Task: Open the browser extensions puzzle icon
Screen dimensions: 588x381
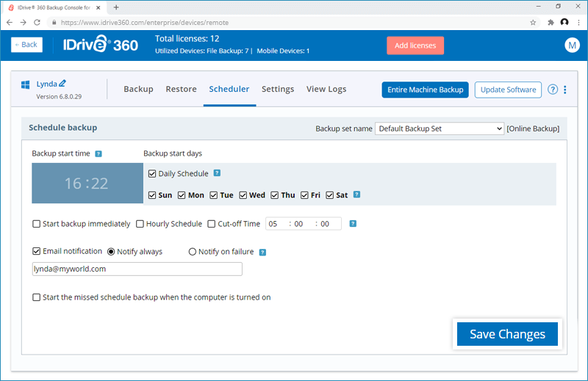Action: 551,23
